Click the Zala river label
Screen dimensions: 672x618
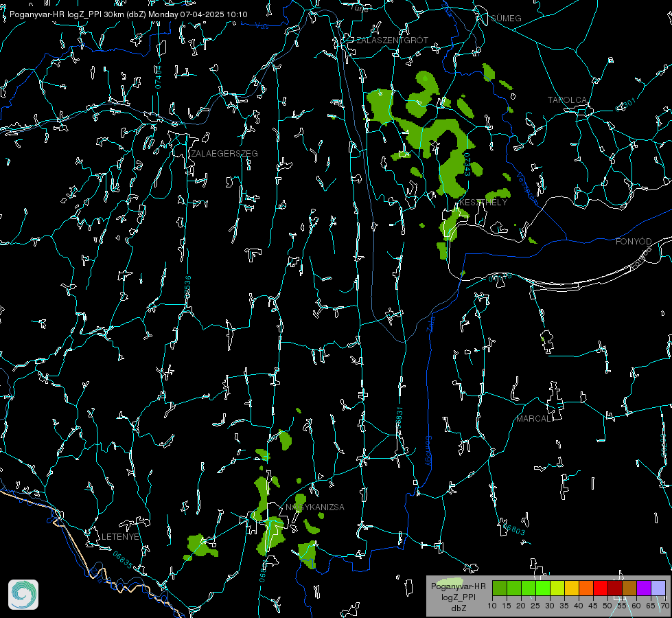pos(430,323)
